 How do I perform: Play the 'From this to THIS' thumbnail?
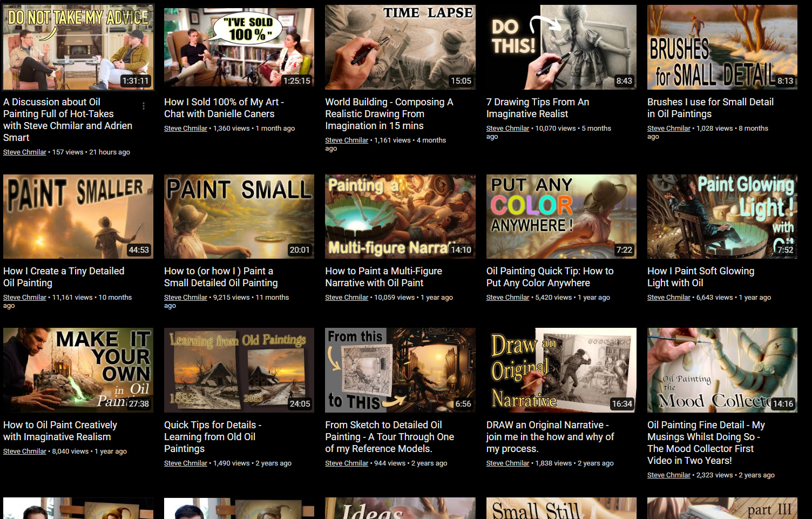400,370
